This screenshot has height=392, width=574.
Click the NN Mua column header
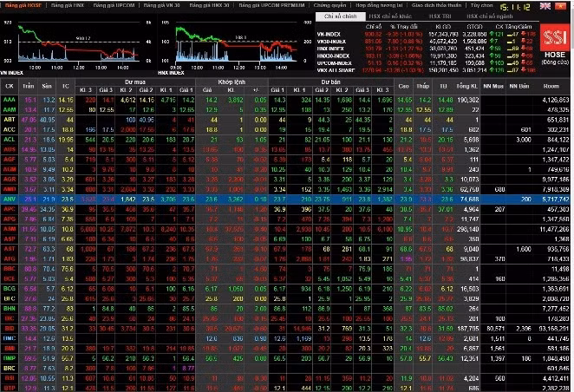493,87
